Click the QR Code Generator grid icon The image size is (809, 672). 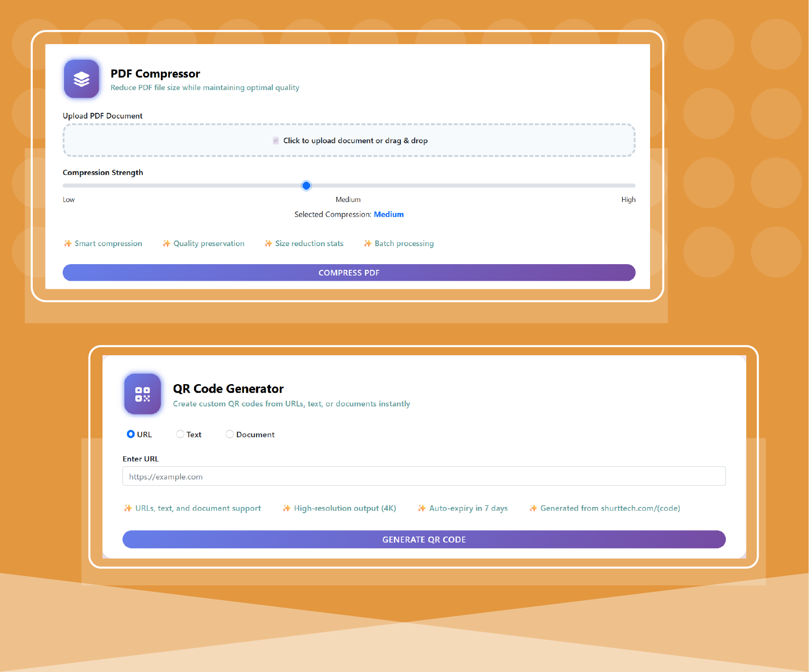(x=142, y=394)
